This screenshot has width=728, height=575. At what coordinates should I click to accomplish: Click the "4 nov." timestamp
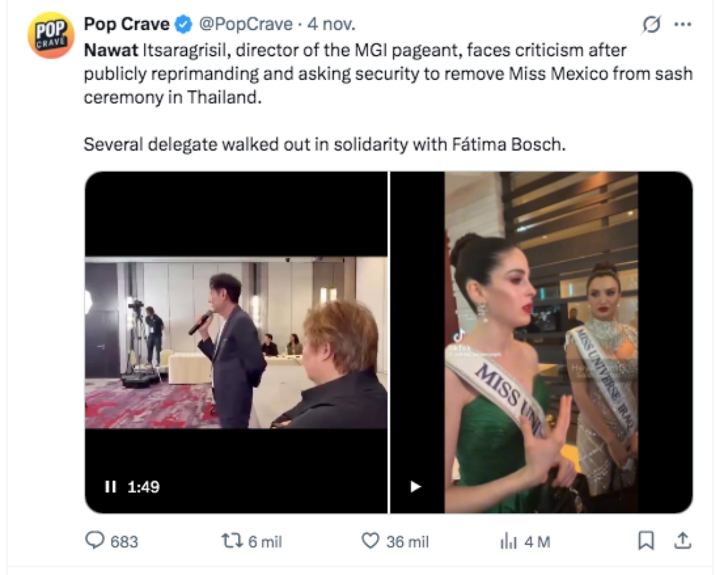331,25
